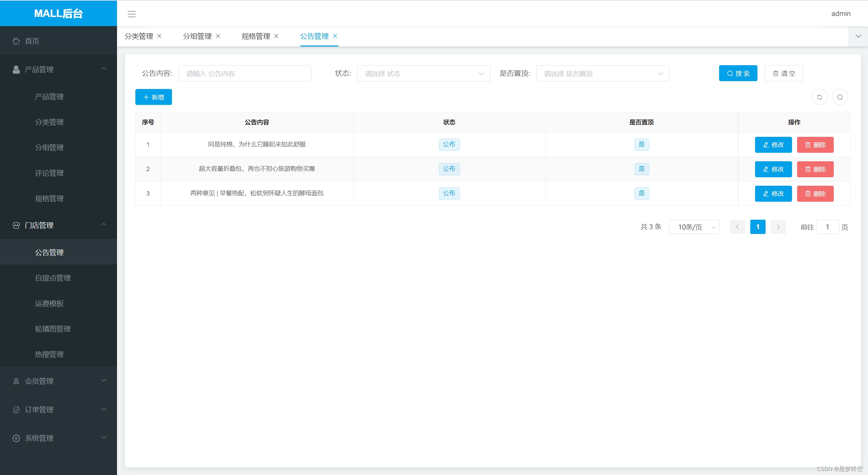This screenshot has height=475, width=868.
Task: Click the store icon next to 门店管理
Action: [16, 225]
